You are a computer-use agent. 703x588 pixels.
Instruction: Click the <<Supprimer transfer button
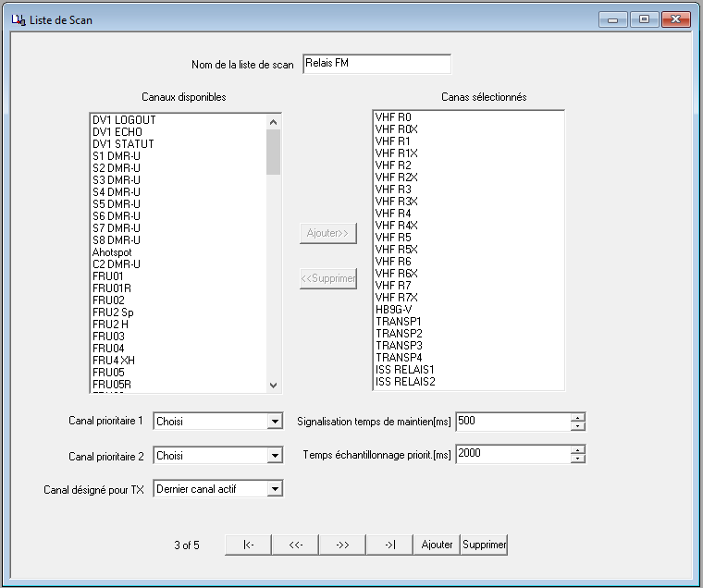[328, 278]
